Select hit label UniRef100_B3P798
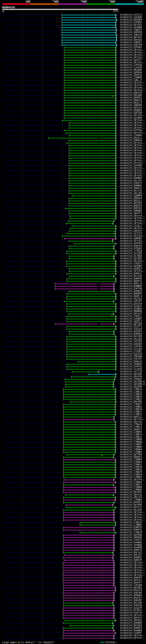This screenshot has height=644, width=146. pos(131,289)
